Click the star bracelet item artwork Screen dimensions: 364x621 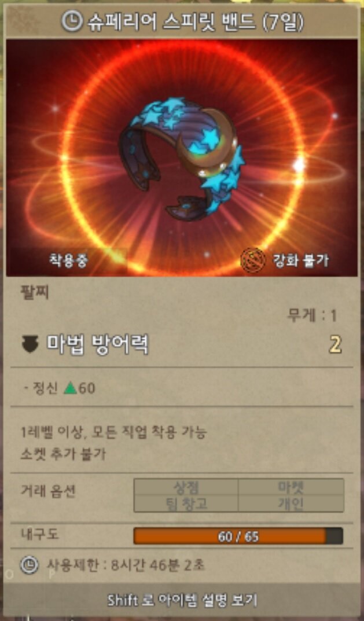tap(182, 157)
